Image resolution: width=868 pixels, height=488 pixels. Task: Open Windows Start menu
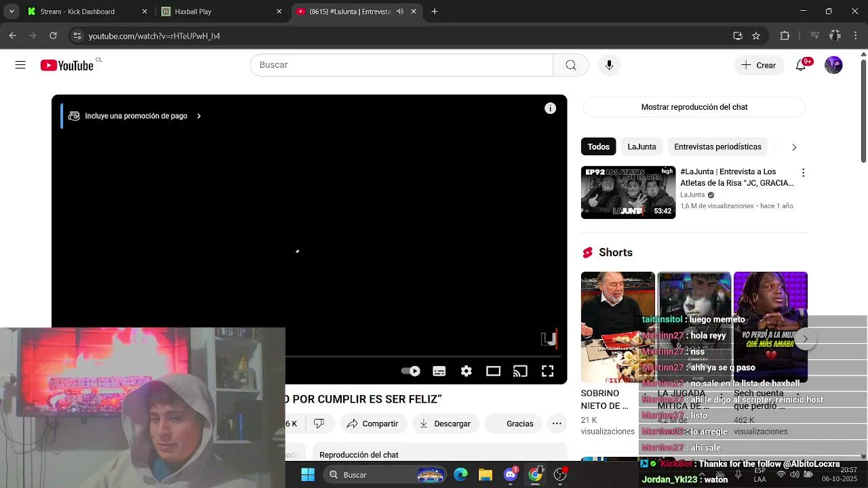coord(308,474)
